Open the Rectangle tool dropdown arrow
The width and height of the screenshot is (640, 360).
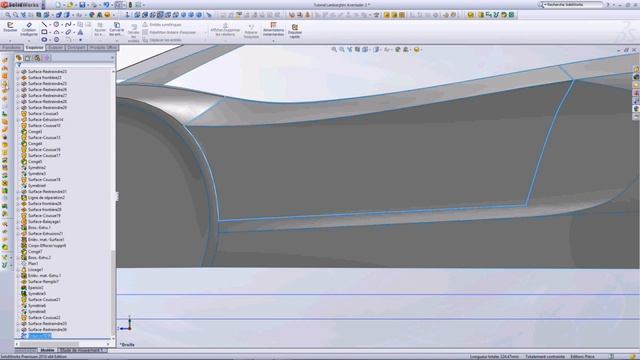49,32
